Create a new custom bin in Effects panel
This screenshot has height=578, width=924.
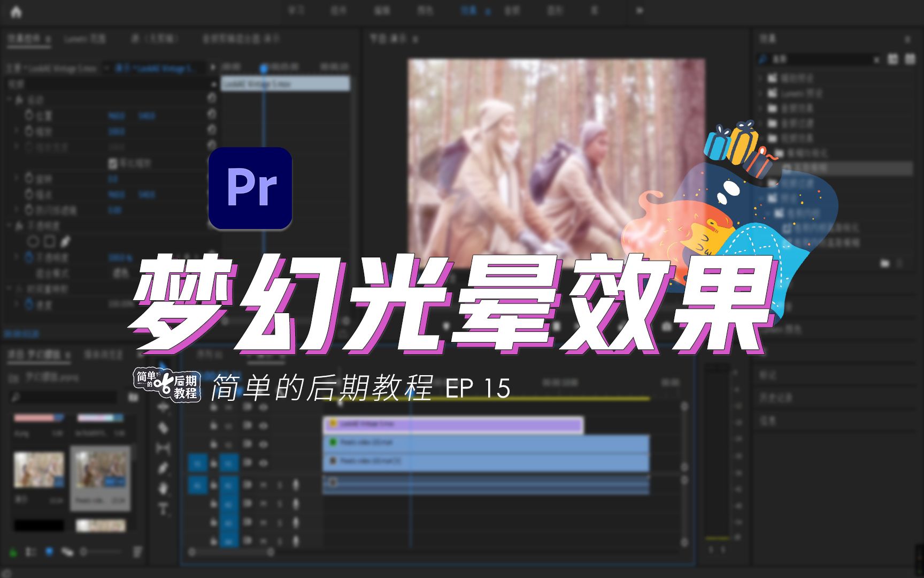pyautogui.click(x=885, y=263)
